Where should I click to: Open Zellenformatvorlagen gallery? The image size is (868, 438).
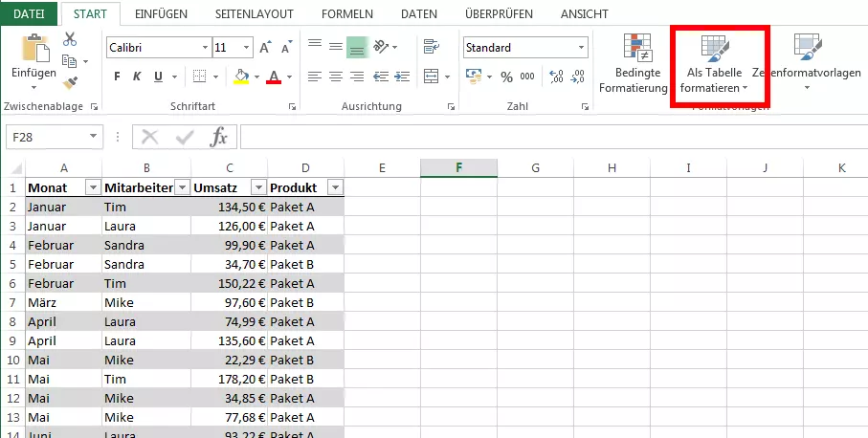pos(807,64)
